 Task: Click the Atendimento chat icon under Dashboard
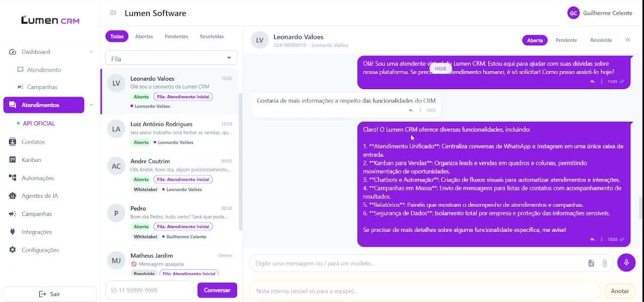(20, 70)
